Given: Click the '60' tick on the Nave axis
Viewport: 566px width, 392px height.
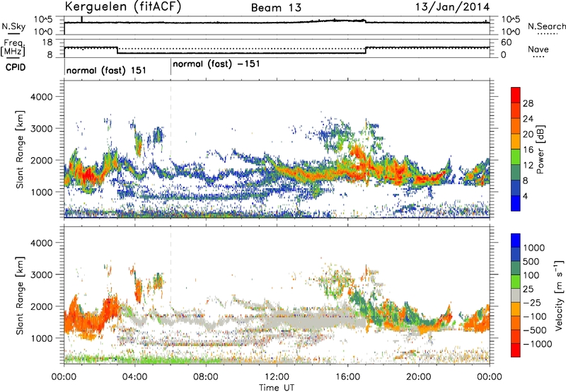Looking at the screenshot, I should [x=506, y=42].
